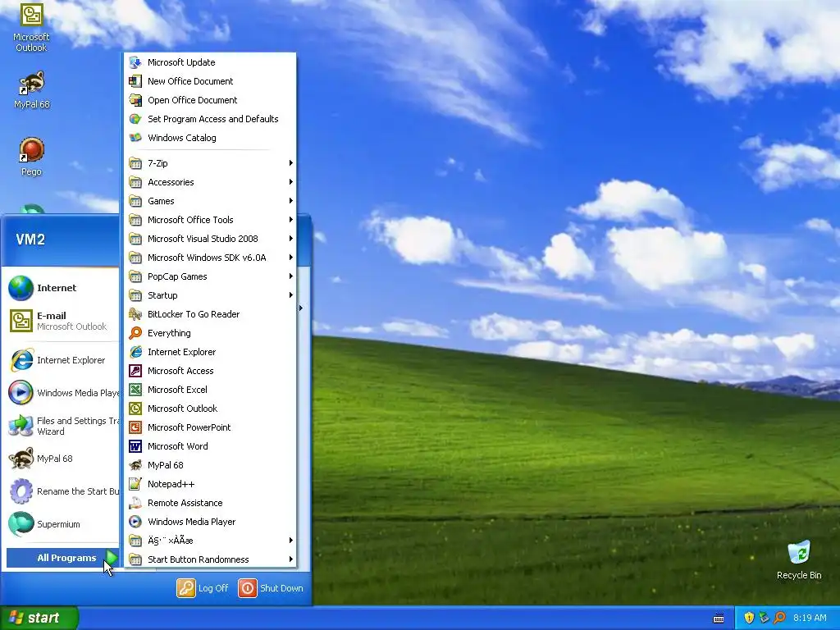Open Set Program Access and Defaults icon
840x630 pixels.
[x=135, y=119]
